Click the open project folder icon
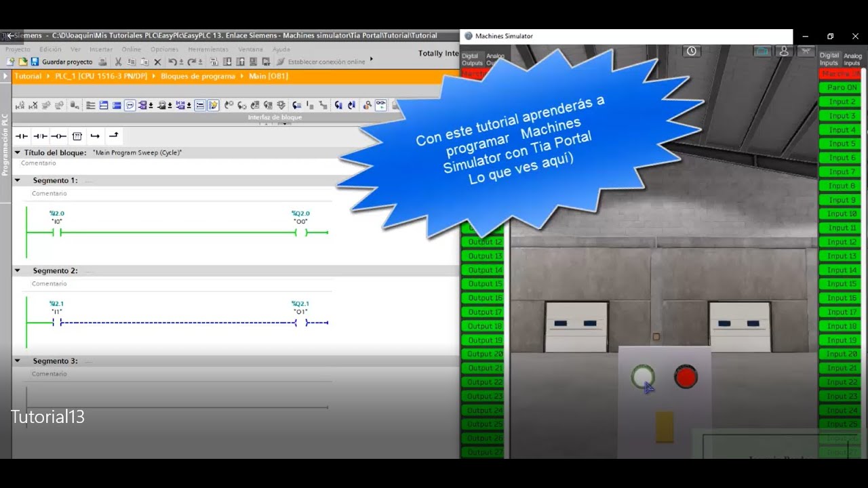 22,62
